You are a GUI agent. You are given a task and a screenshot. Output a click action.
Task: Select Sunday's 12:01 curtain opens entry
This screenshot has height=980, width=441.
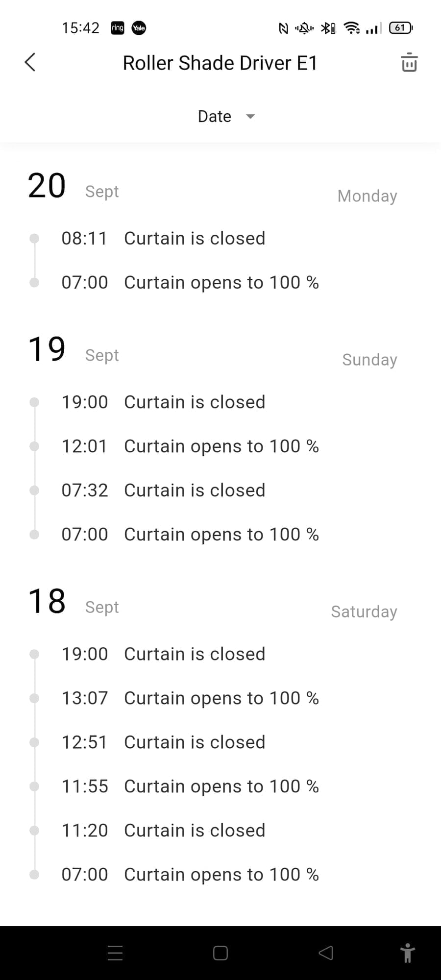tap(190, 446)
